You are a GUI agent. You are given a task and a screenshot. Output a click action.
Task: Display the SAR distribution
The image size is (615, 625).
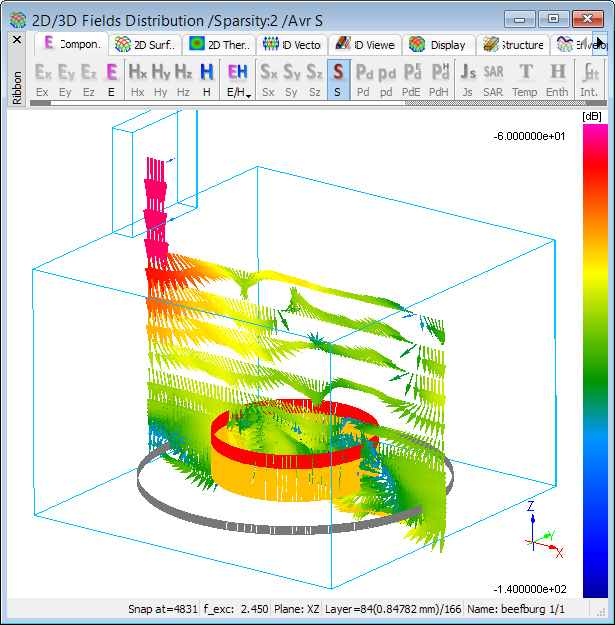(493, 79)
